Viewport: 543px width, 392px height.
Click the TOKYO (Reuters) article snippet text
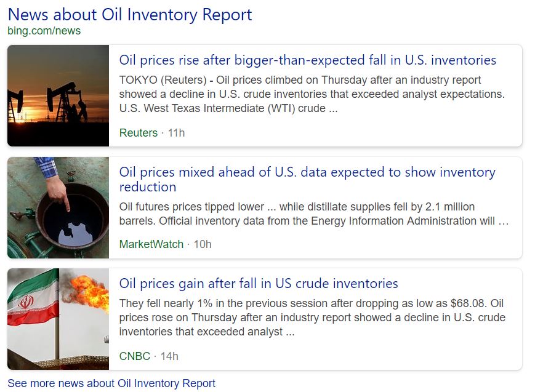[x=311, y=94]
